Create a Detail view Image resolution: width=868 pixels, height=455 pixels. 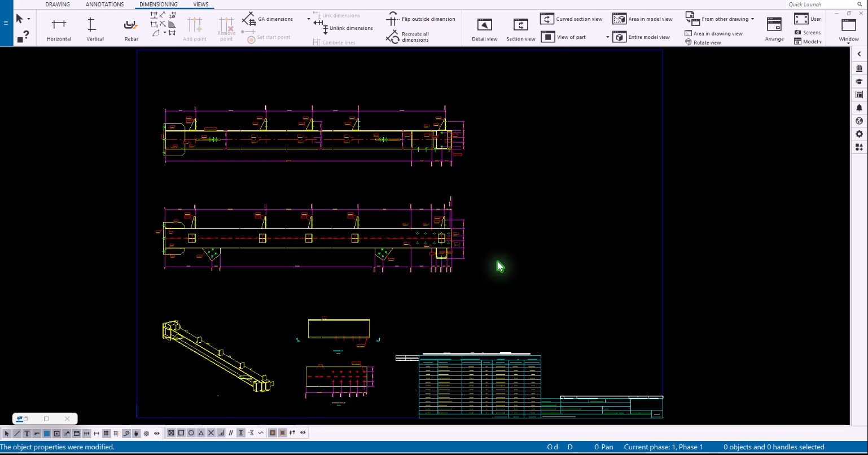click(x=484, y=30)
